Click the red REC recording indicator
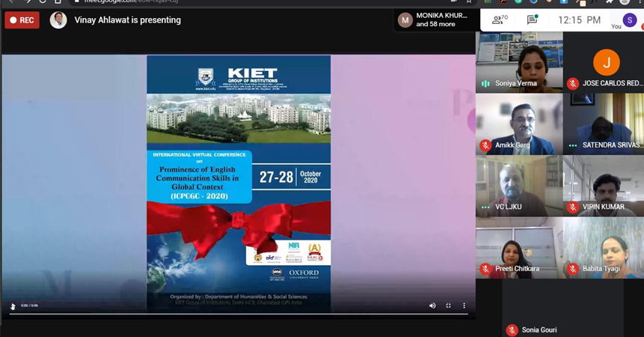 22,20
